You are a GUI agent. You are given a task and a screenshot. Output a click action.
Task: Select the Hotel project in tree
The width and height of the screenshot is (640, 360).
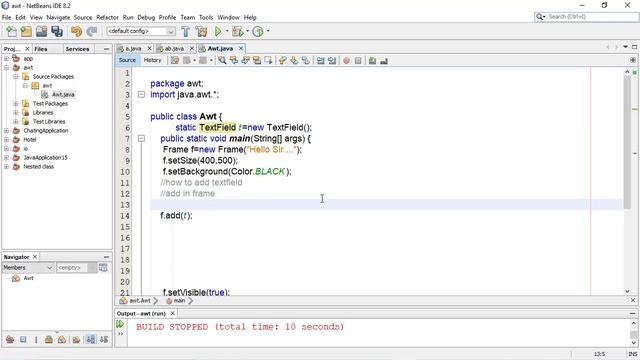point(30,140)
